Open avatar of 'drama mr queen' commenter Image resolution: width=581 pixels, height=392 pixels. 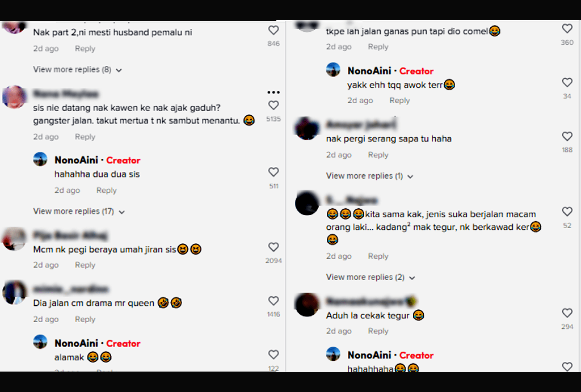point(14,293)
